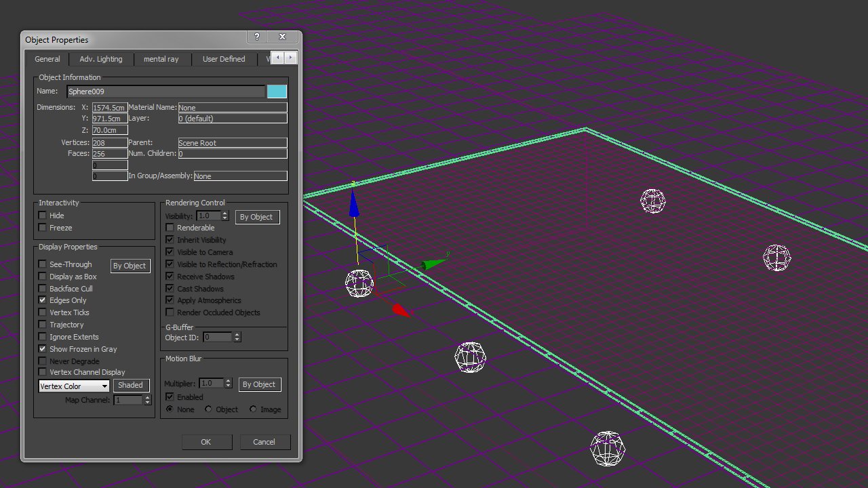This screenshot has height=488, width=868.
Task: Toggle Apply Atmospherics checkbox
Action: click(x=170, y=300)
